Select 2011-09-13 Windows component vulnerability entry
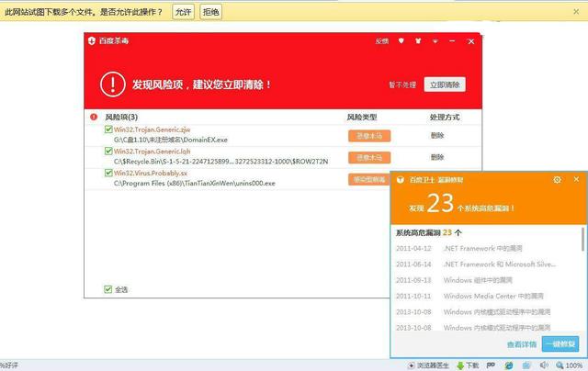588x371 pixels. coord(454,280)
